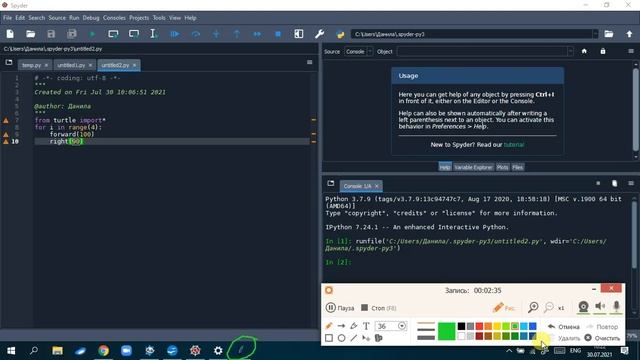The height and width of the screenshot is (360, 640).
Task: Open the File menu
Action: [x=7, y=18]
